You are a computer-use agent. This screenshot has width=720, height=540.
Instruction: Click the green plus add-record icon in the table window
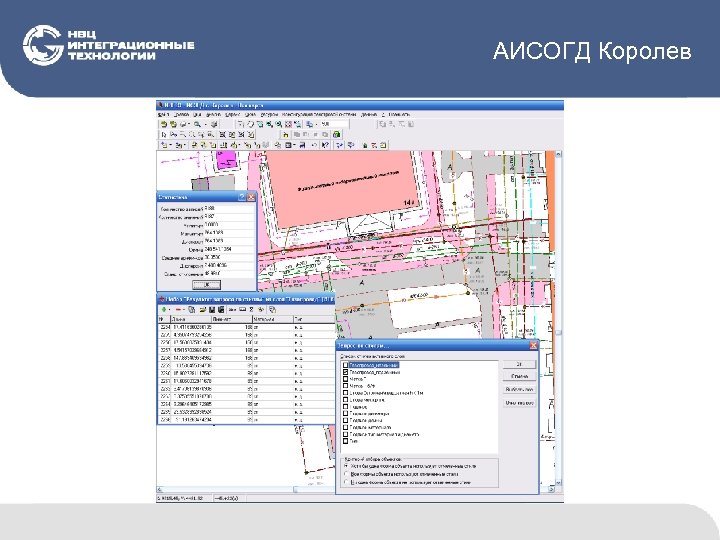(x=164, y=309)
